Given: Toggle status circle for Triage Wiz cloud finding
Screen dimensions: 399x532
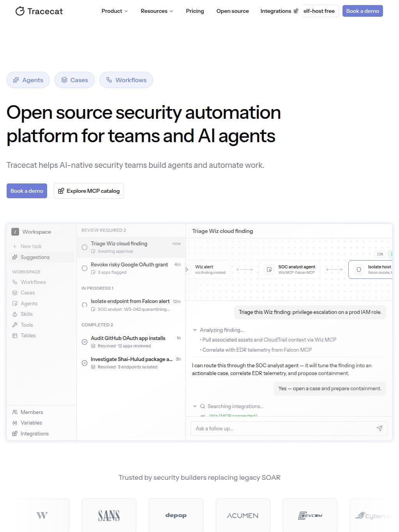Looking at the screenshot, I should coord(85,247).
